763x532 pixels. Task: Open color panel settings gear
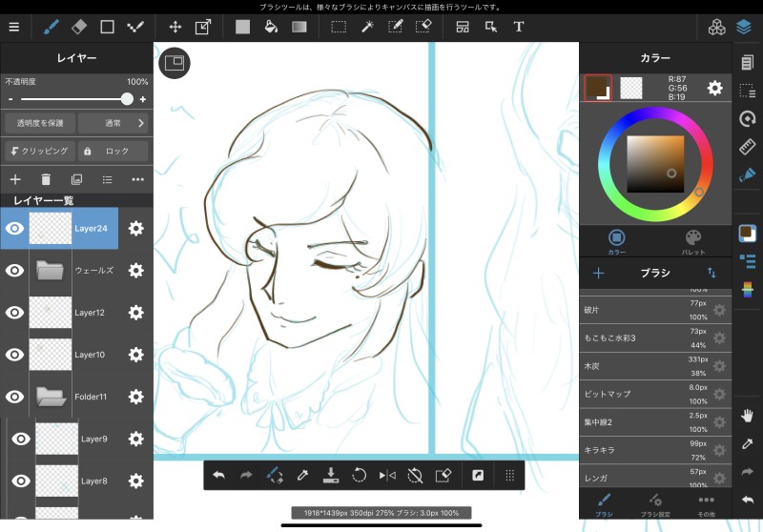(714, 88)
